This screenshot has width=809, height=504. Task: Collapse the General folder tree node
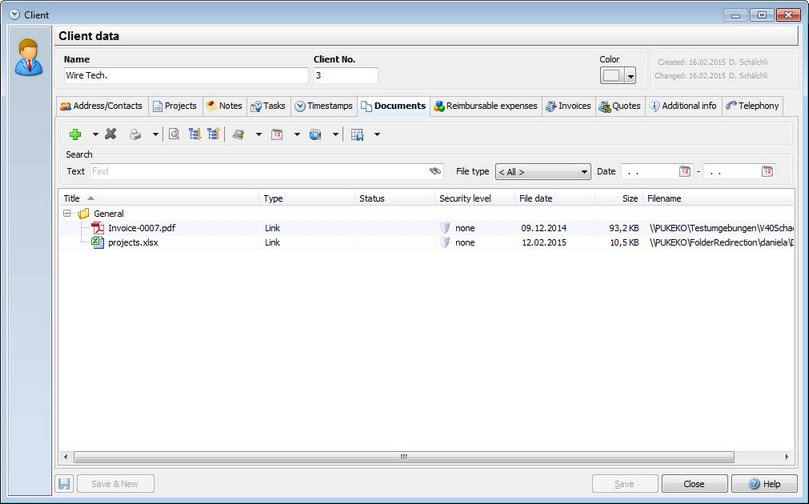coord(67,213)
